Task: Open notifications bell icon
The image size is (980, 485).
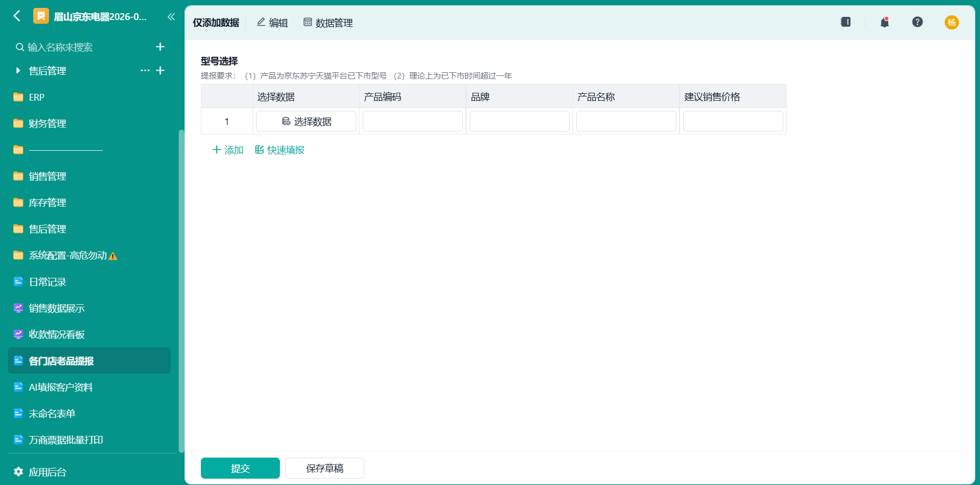Action: pos(885,22)
